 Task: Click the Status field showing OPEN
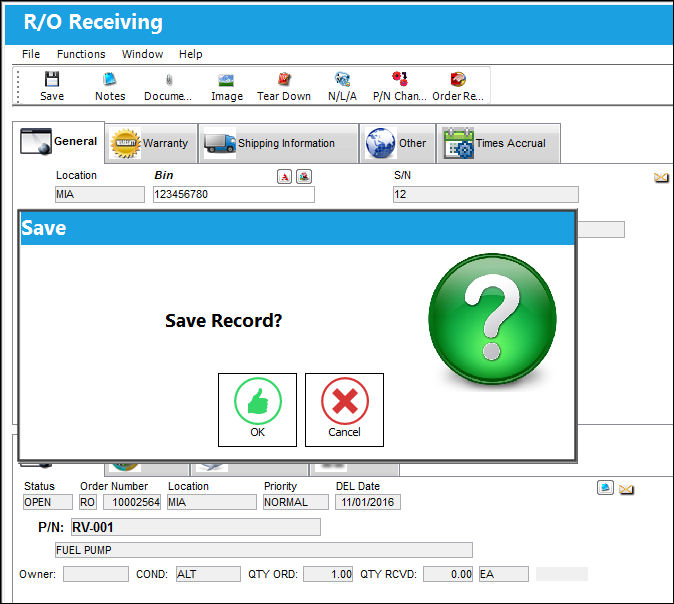[48, 502]
